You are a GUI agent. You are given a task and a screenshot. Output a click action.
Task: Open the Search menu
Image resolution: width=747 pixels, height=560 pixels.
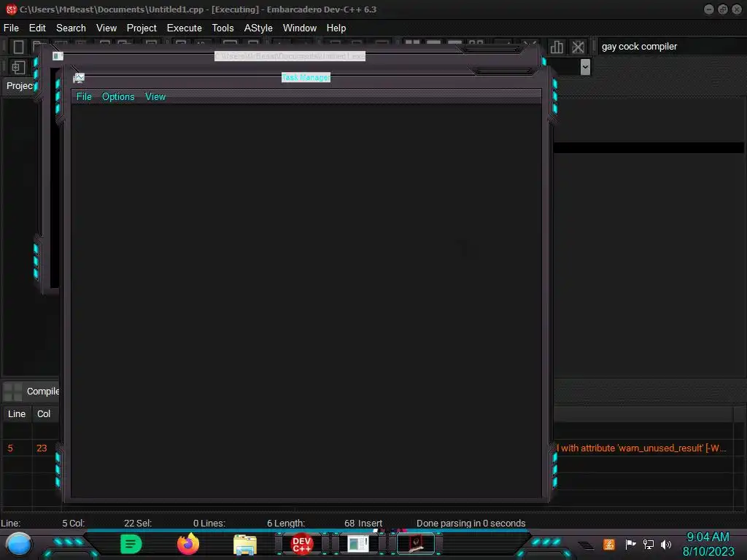[71, 28]
